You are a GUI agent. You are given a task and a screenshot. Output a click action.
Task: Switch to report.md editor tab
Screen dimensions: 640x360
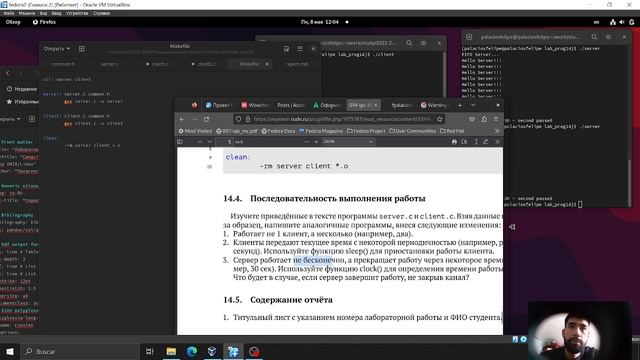[297, 64]
